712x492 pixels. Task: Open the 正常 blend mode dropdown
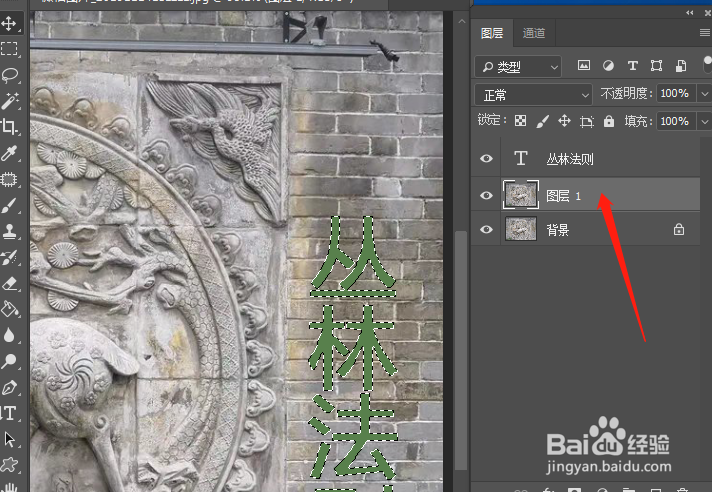pyautogui.click(x=533, y=95)
